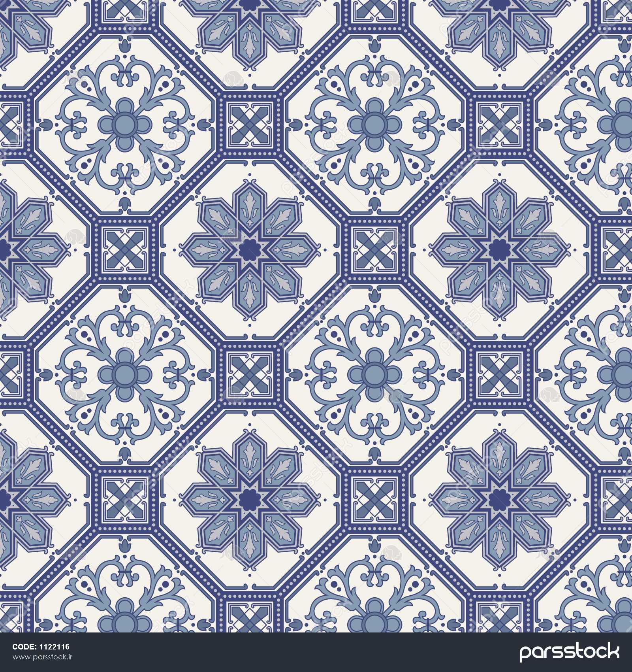The image size is (632, 672).
Task: Select X-square between the bottom two complete rosettes
Action: tap(248, 372)
